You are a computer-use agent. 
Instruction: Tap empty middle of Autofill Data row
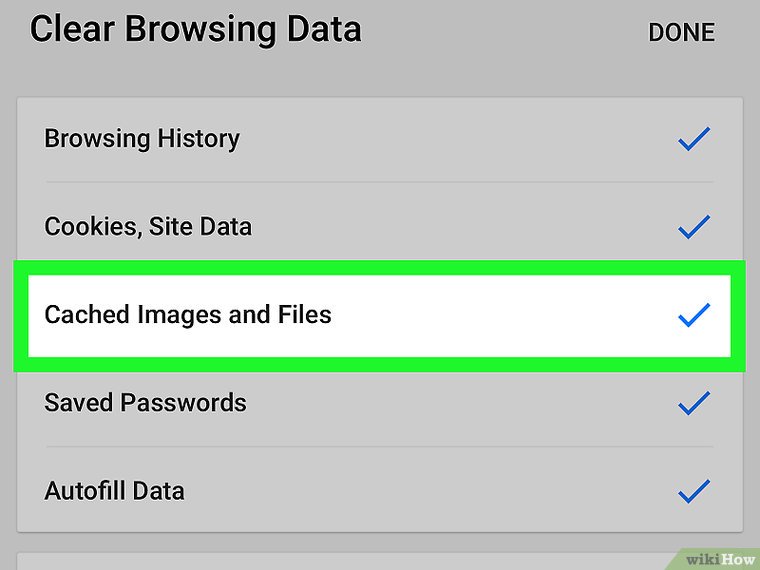[430, 491]
